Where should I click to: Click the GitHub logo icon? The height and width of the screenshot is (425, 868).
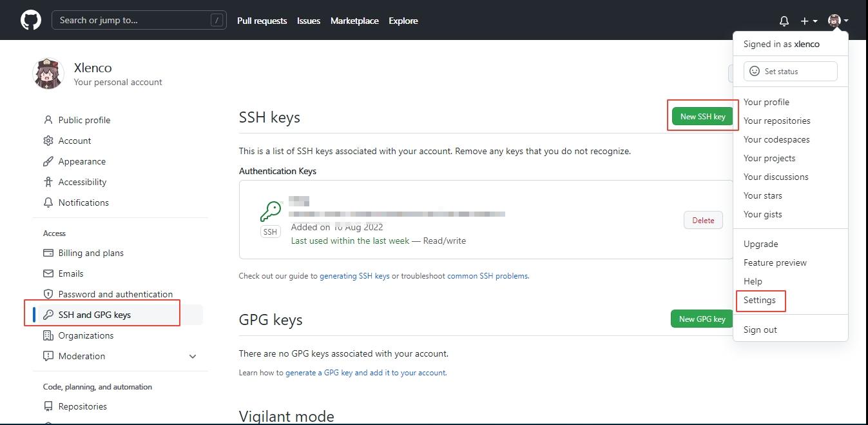[31, 20]
